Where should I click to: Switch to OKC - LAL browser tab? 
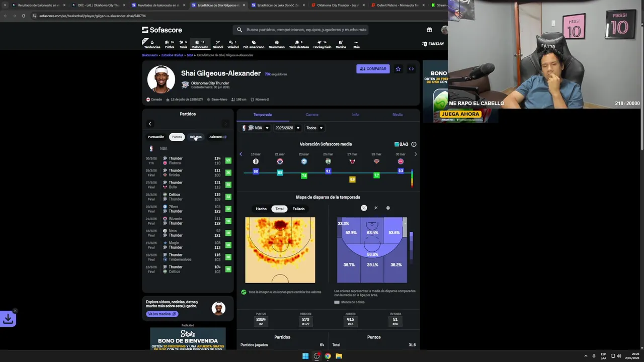coord(99,5)
